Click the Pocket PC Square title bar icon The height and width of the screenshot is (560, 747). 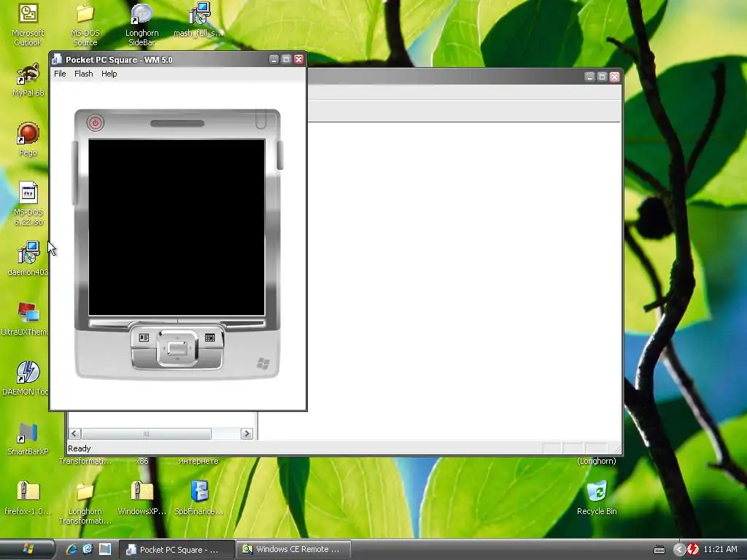(x=57, y=59)
